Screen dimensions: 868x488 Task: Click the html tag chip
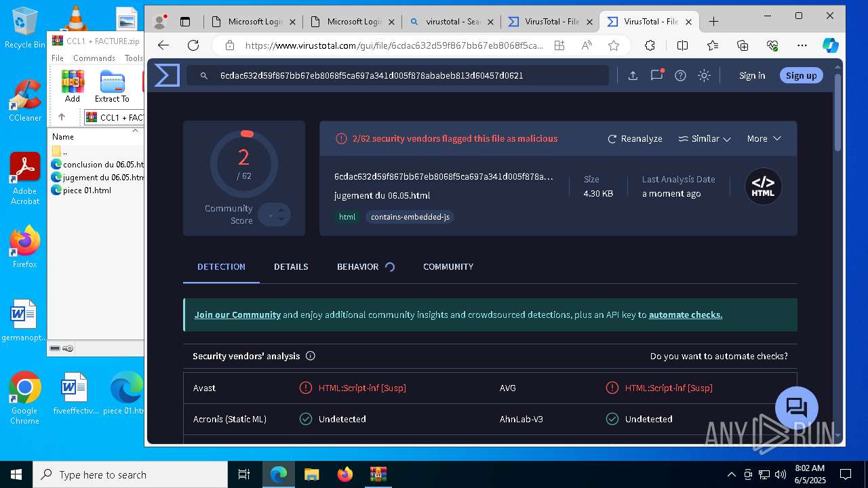[347, 217]
